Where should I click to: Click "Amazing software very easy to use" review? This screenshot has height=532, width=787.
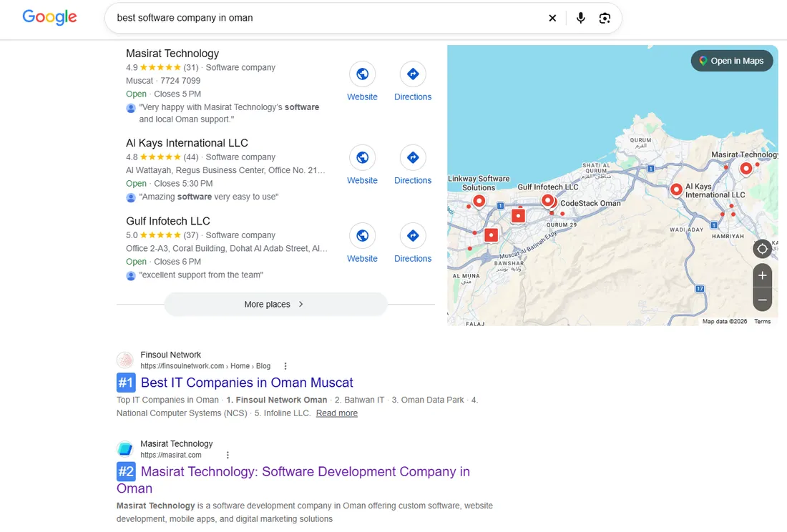pyautogui.click(x=209, y=197)
